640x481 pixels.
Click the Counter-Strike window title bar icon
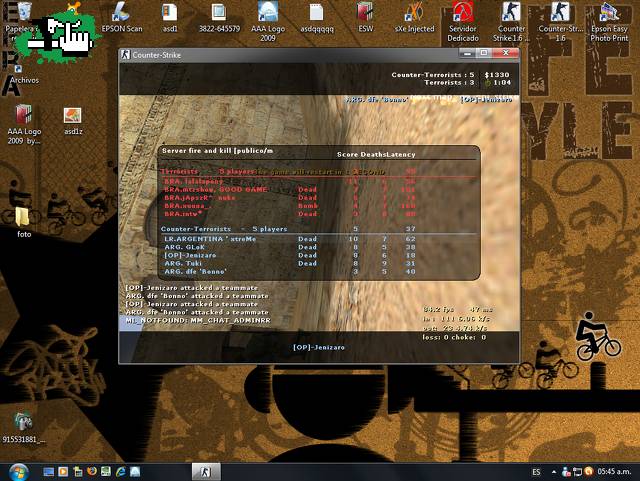[x=125, y=55]
